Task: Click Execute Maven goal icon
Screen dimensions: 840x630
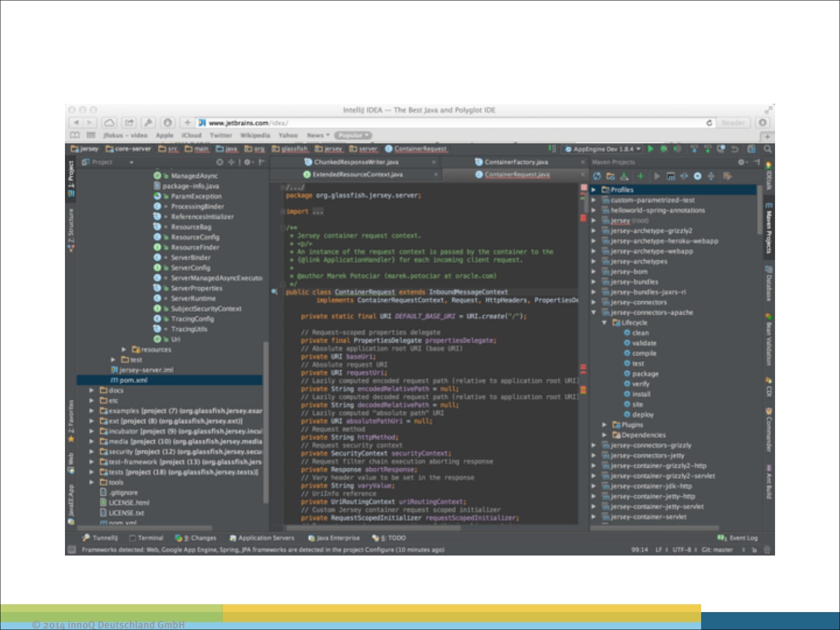Action: coord(670,176)
